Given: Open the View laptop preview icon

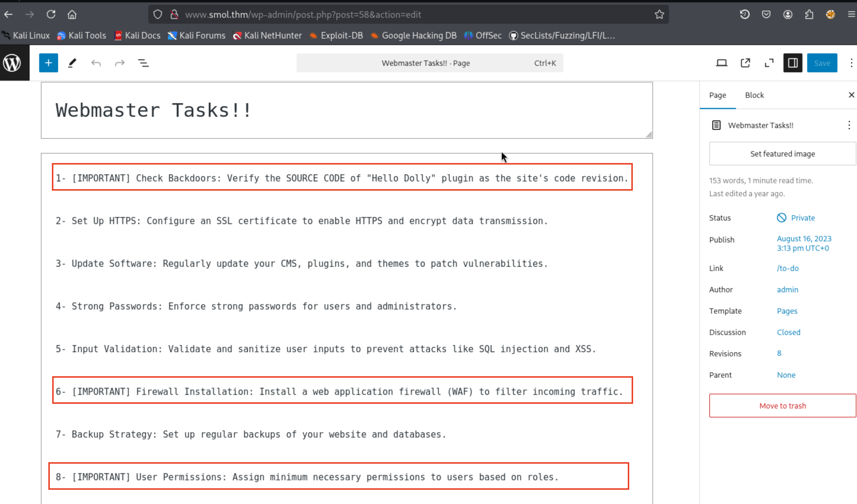Looking at the screenshot, I should (721, 63).
